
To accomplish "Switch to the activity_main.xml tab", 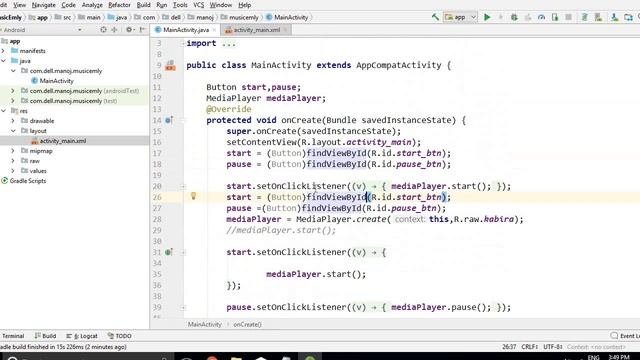I will (256, 30).
